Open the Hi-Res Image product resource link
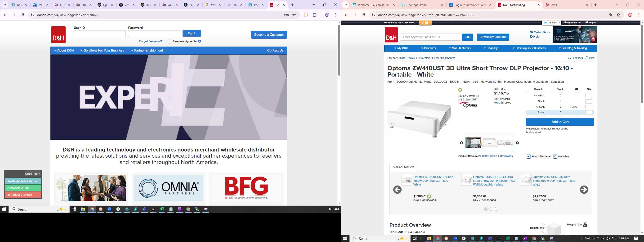This screenshot has width=644, height=242. point(489,156)
